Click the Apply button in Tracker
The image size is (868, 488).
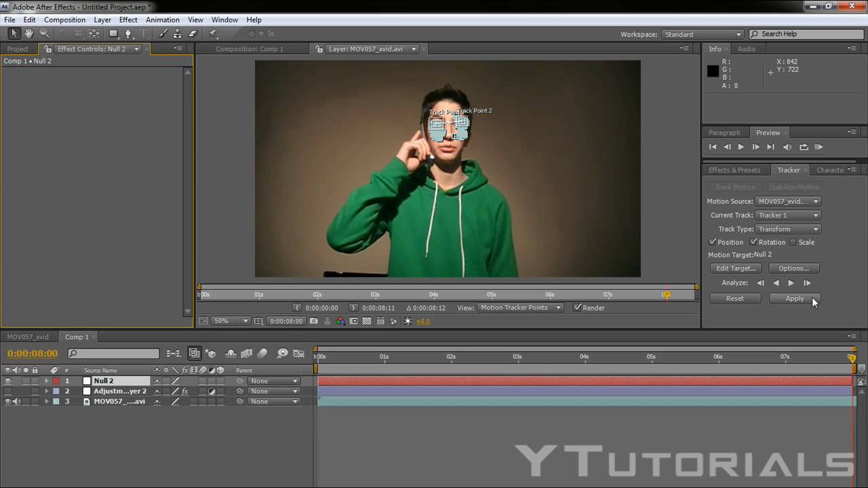(794, 298)
